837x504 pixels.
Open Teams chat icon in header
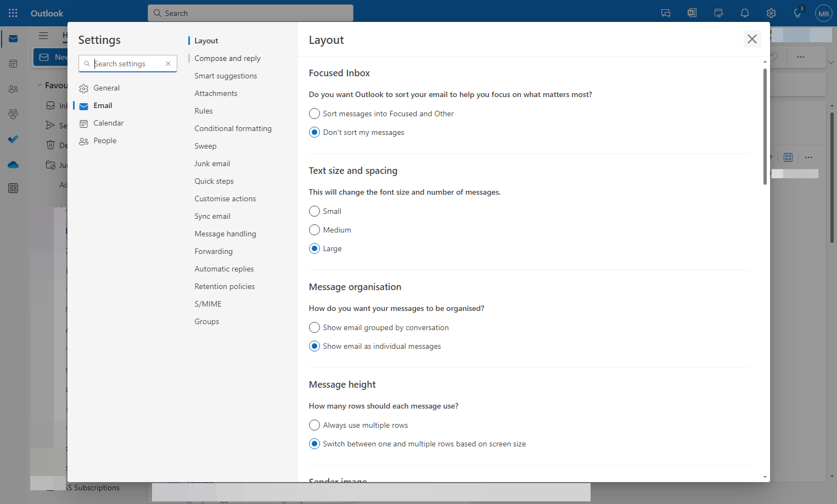click(x=666, y=13)
